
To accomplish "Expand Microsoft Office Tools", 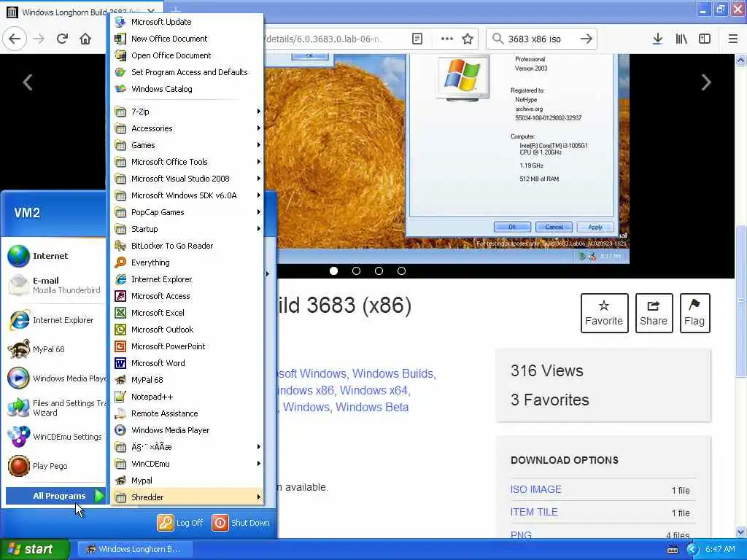I will tap(187, 162).
